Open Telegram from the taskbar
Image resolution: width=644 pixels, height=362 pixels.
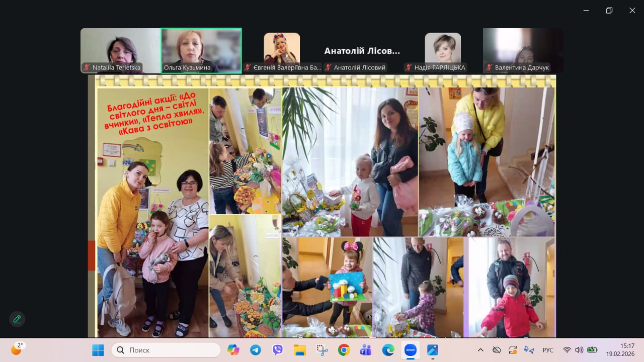256,350
